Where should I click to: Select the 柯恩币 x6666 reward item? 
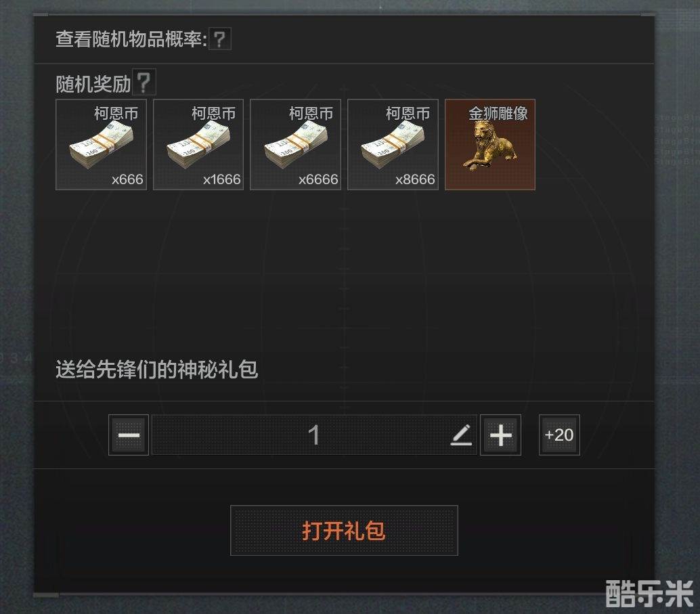click(296, 145)
